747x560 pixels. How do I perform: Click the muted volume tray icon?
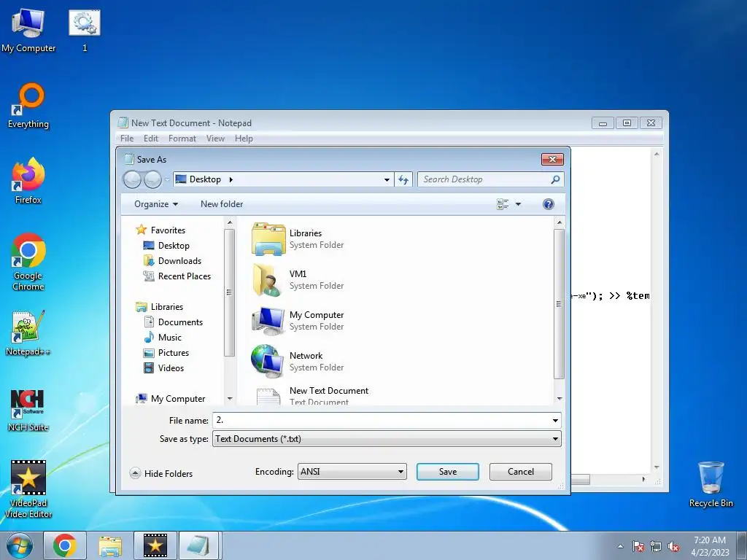click(x=673, y=546)
